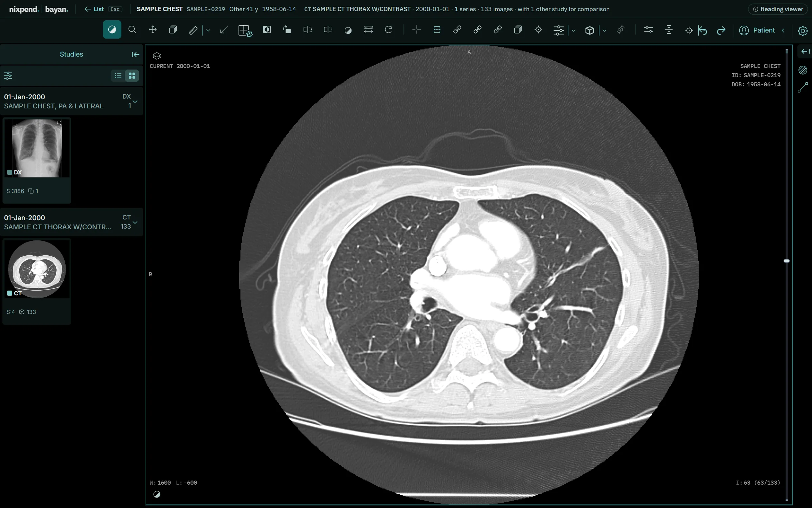Click the I:63 (63/133) image counter
Screen dimensions: 812x508
[758, 483]
